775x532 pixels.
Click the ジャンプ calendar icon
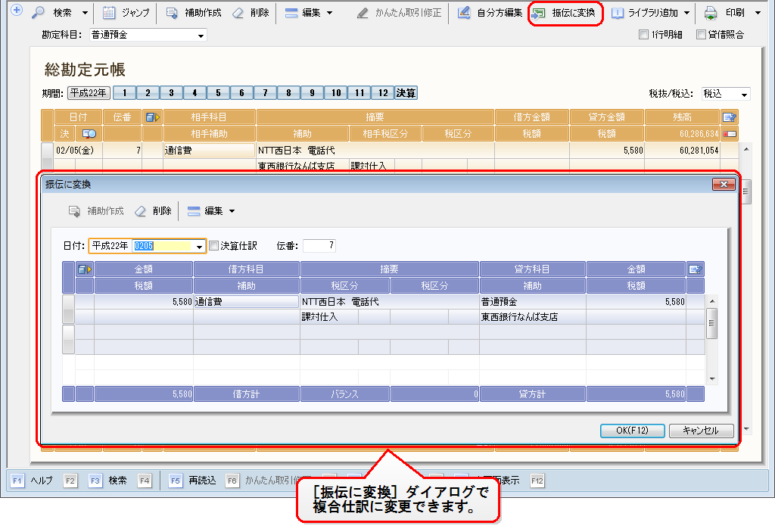coord(109,13)
